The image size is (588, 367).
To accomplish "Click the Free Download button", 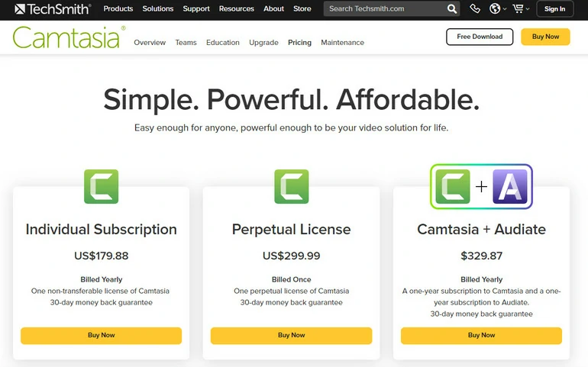I will [480, 37].
